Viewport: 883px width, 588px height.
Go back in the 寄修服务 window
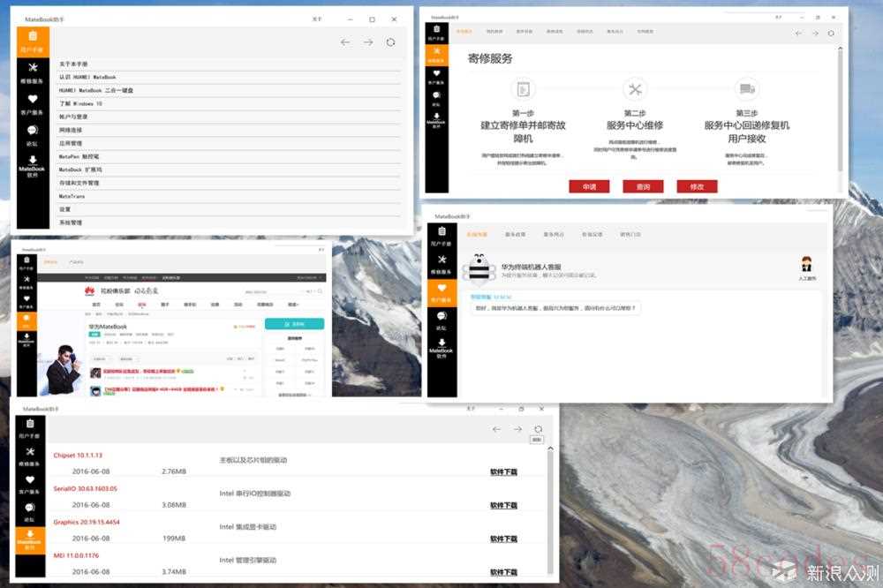(x=798, y=34)
